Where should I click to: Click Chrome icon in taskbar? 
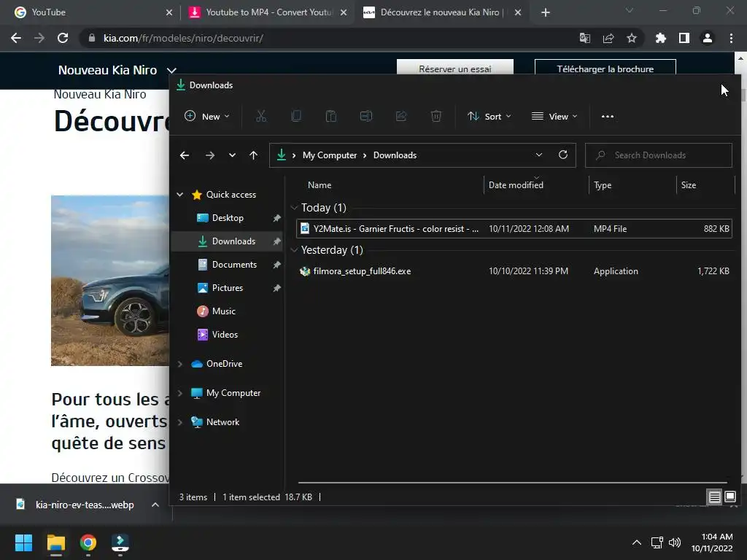point(88,542)
